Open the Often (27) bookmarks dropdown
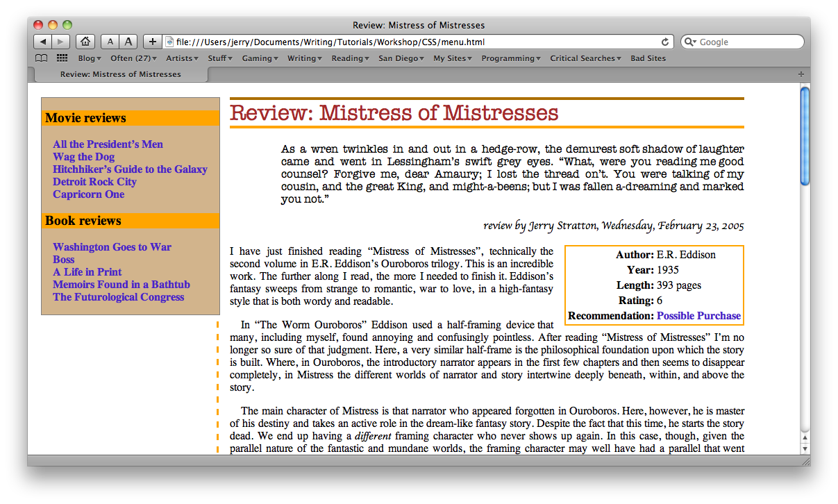This screenshot has width=838, height=504. [x=133, y=58]
